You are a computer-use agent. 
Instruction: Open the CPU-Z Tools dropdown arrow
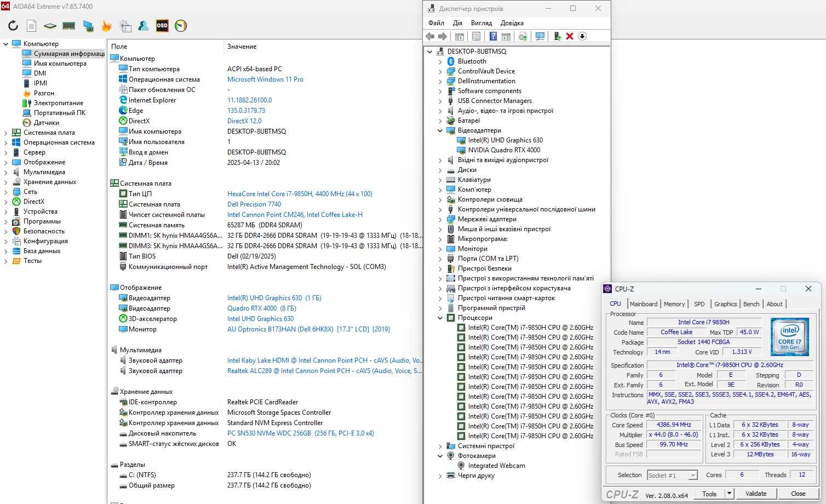pyautogui.click(x=729, y=494)
